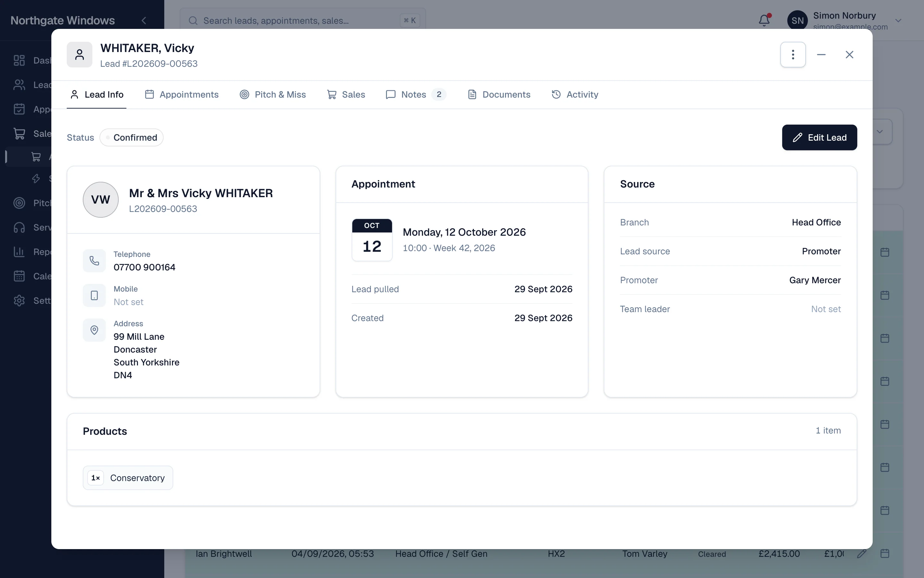Click the calendar icon in Ian Brightwell row
924x578 pixels.
click(x=885, y=554)
